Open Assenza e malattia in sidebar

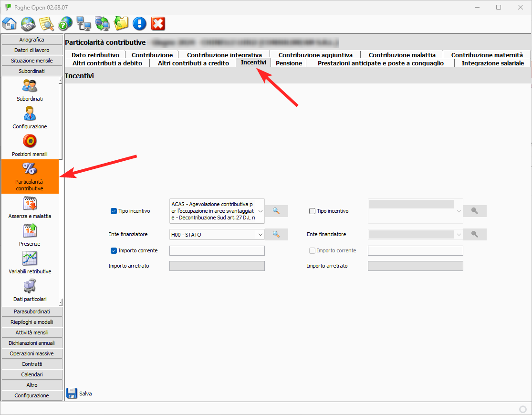30,208
